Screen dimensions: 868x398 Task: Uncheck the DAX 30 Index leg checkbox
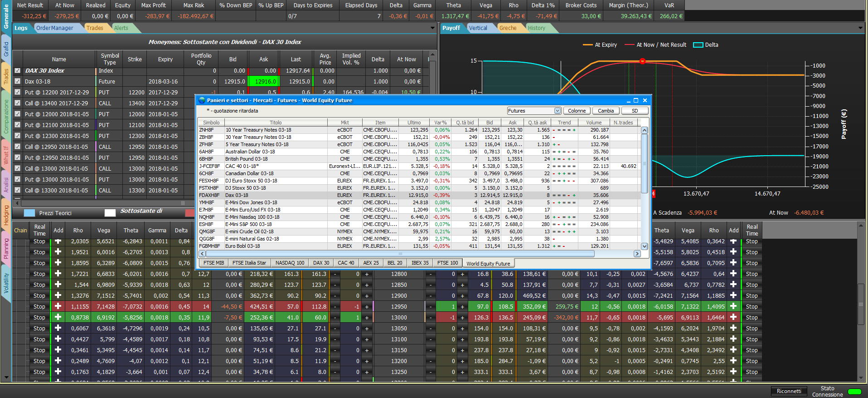pos(17,71)
